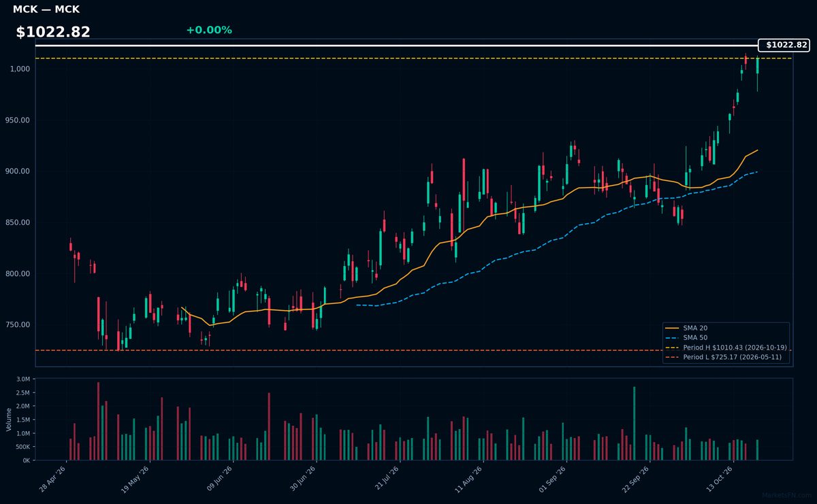This screenshot has height=504, width=817.
Task: Click the 950.00 price axis label
Action: [18, 120]
